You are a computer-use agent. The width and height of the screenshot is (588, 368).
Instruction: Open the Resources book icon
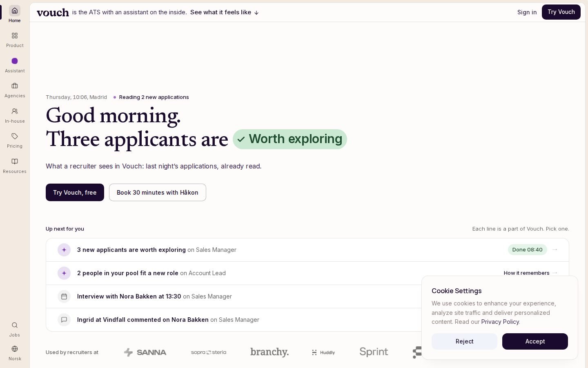point(15,162)
